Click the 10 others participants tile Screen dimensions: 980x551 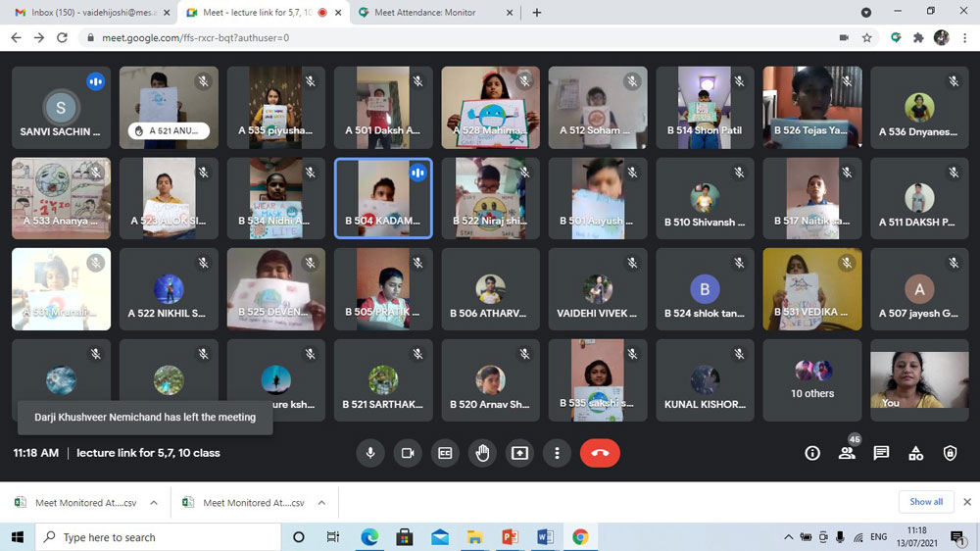[x=812, y=380]
